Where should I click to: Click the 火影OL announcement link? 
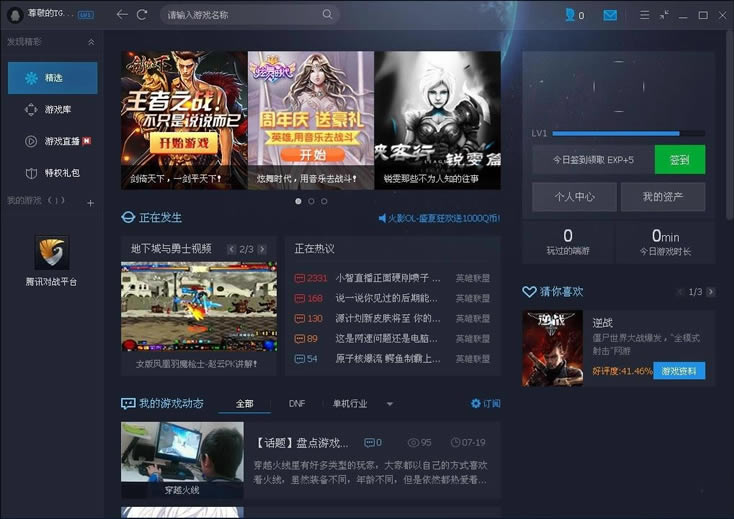pyautogui.click(x=444, y=218)
